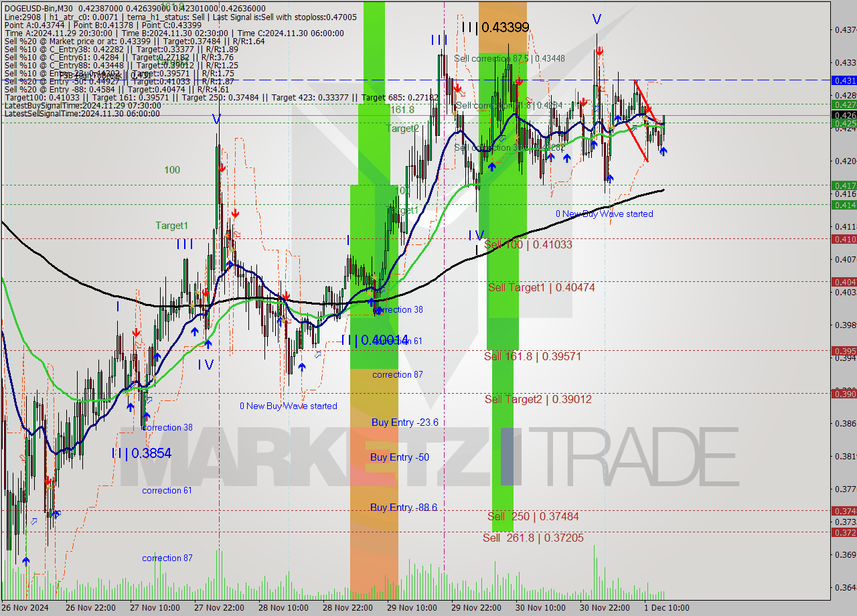The height and width of the screenshot is (616, 857).
Task: Click the LatestBuySignalTime text line
Action: 82,106
